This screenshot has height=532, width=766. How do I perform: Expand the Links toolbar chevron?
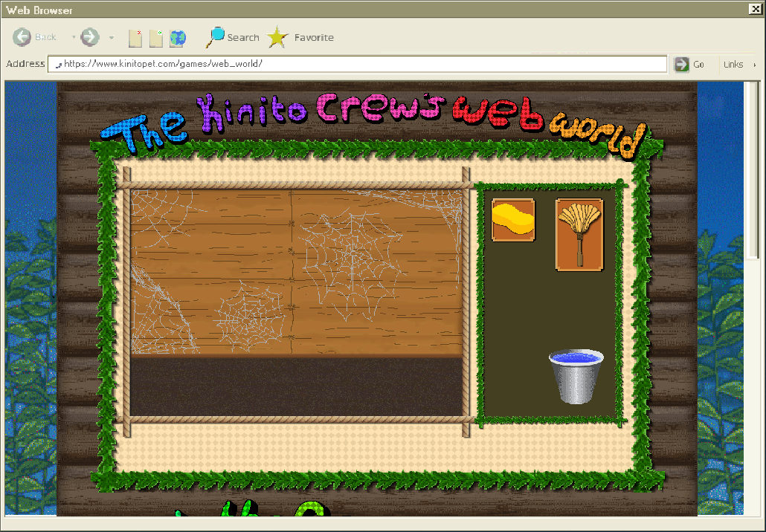pyautogui.click(x=754, y=65)
